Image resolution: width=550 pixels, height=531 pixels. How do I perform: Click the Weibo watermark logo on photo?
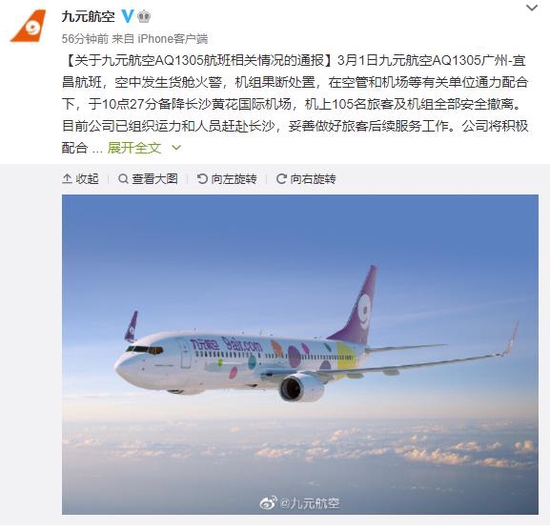pos(268,503)
